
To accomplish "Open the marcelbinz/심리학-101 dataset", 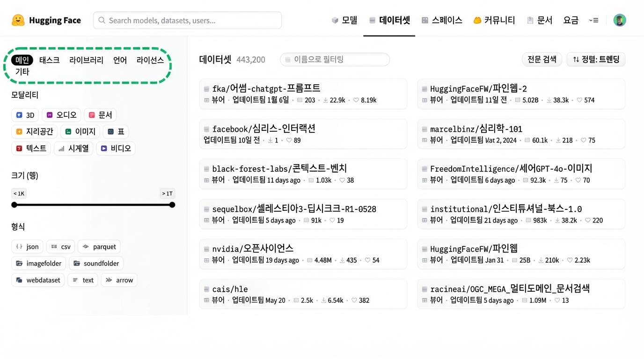I will point(521,134).
